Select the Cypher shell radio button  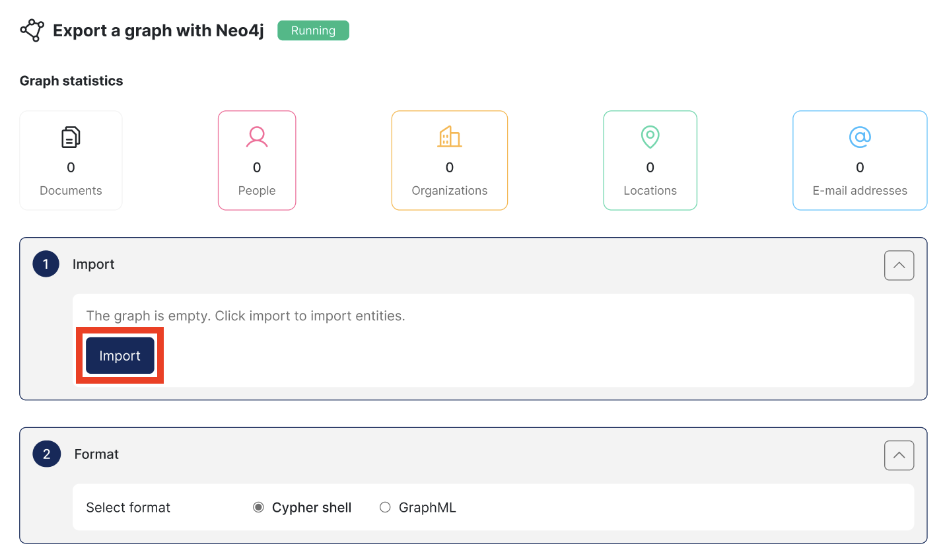tap(258, 507)
